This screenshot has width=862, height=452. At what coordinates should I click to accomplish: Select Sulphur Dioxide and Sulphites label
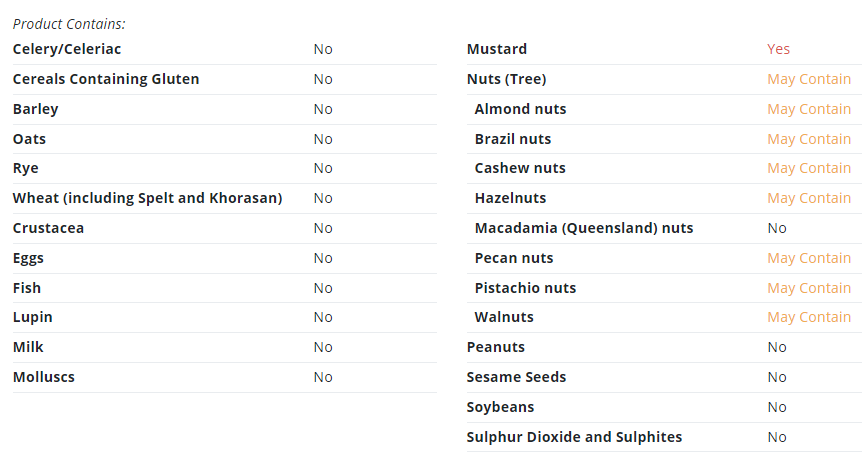574,437
